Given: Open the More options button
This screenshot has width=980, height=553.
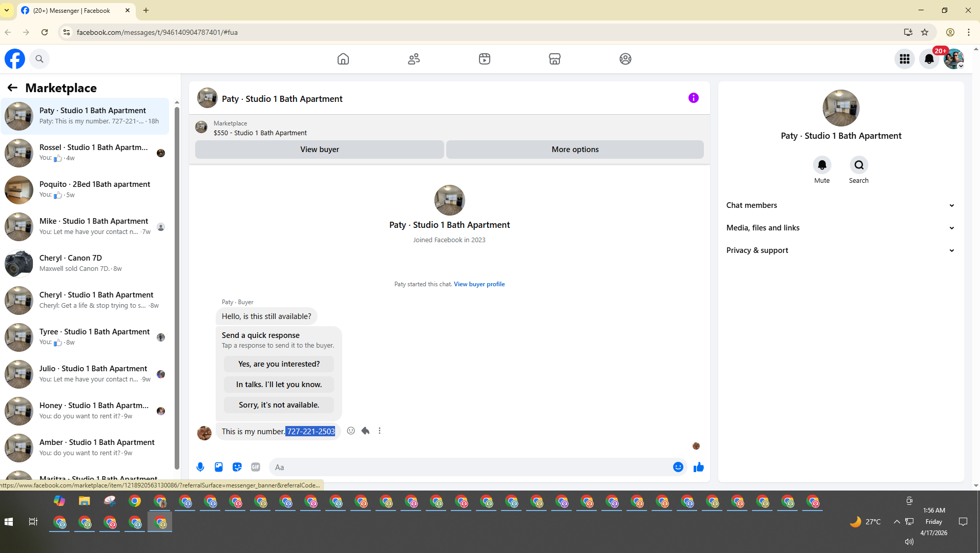Looking at the screenshot, I should click(575, 150).
